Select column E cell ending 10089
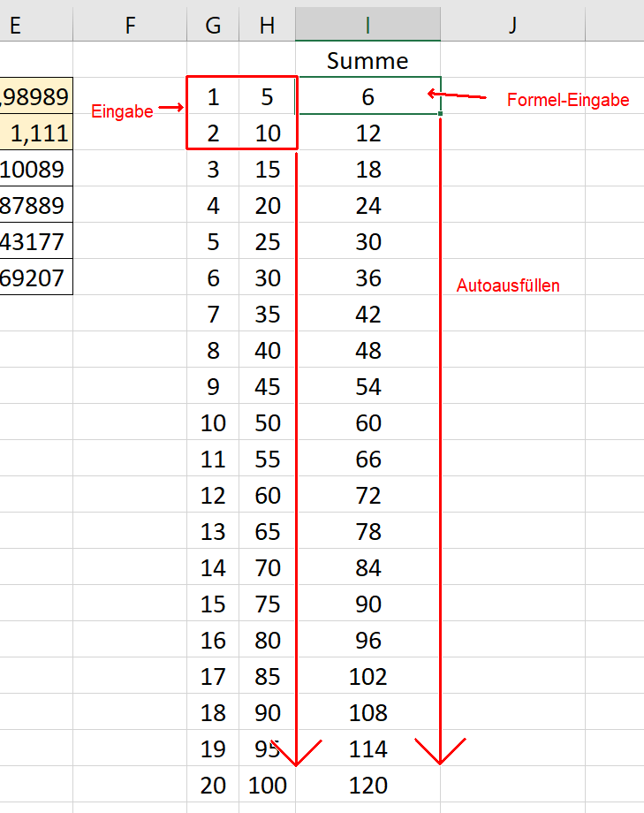644x813 pixels. pos(36,169)
